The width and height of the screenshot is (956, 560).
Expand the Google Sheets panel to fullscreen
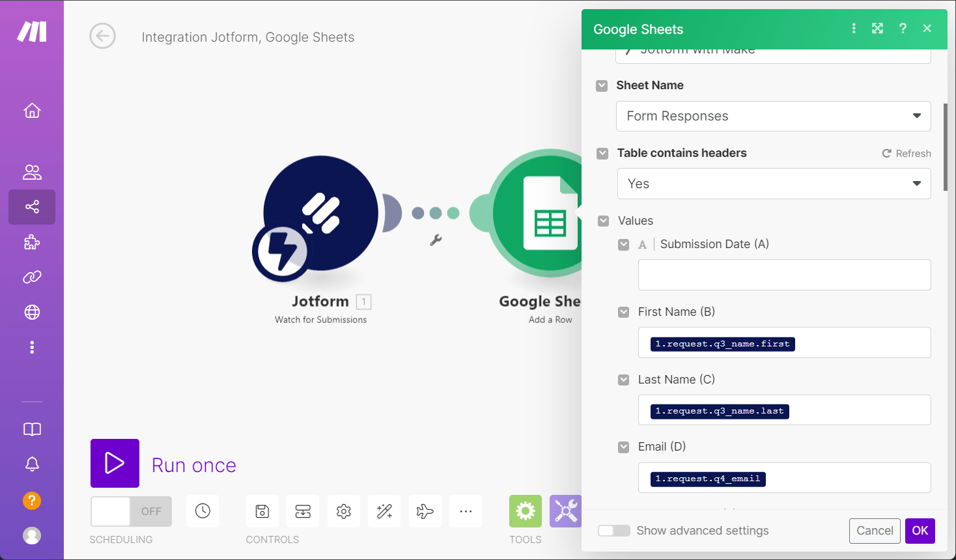click(x=878, y=29)
